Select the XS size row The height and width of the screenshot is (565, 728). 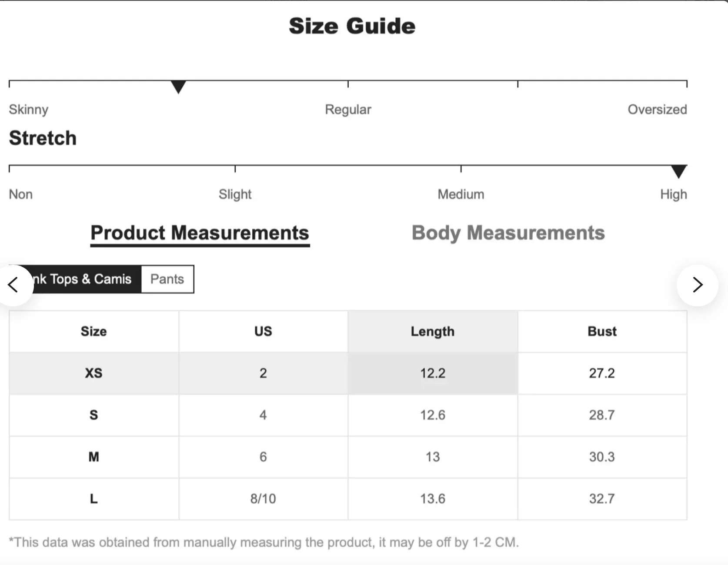94,373
